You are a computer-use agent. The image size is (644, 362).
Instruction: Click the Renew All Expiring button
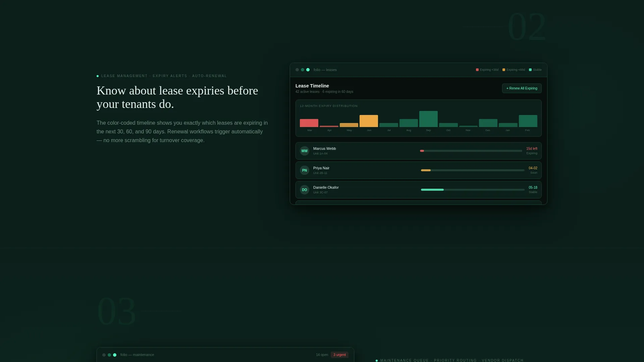(x=522, y=88)
